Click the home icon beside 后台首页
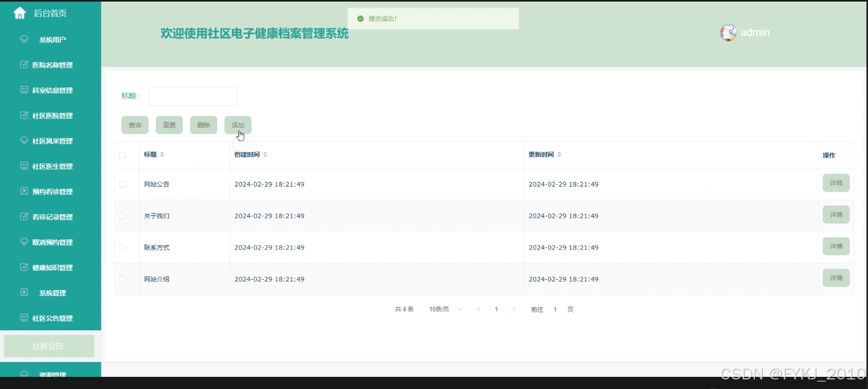This screenshot has height=389, width=868. click(20, 13)
